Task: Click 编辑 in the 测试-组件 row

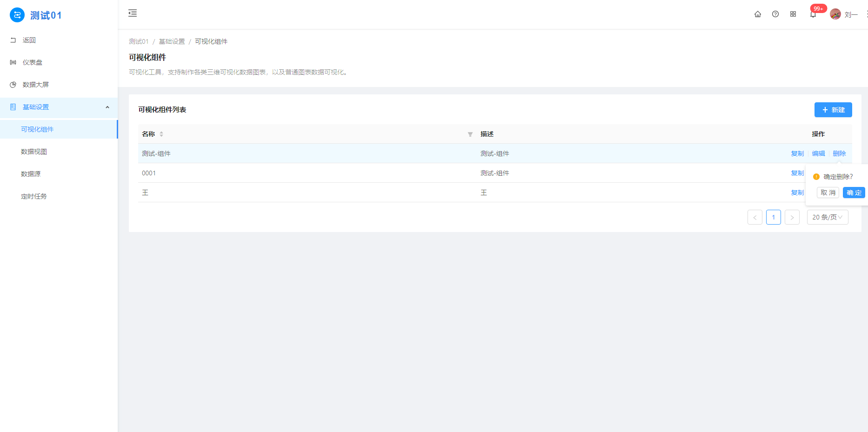Action: click(818, 153)
